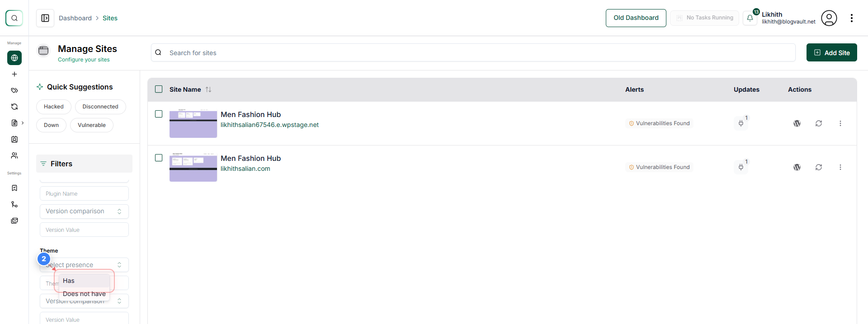Image resolution: width=868 pixels, height=324 pixels.
Task: Open the plugin Version comparison dropdown
Action: [x=84, y=211]
